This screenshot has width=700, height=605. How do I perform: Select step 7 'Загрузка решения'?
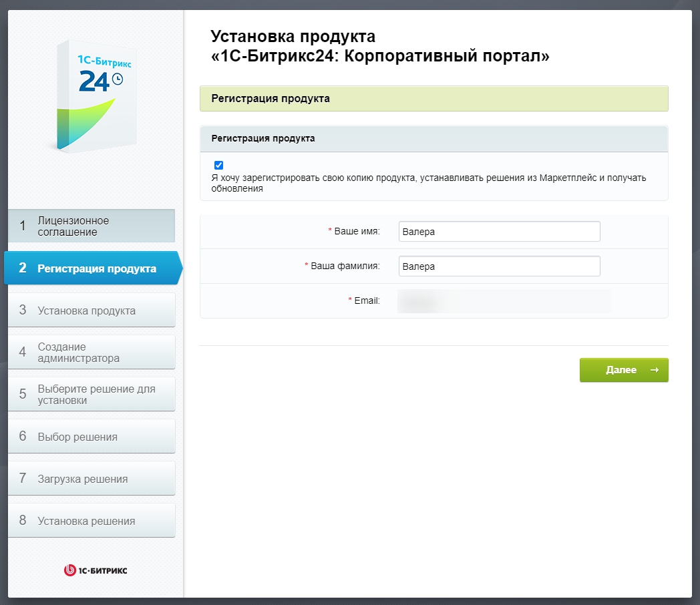point(92,478)
